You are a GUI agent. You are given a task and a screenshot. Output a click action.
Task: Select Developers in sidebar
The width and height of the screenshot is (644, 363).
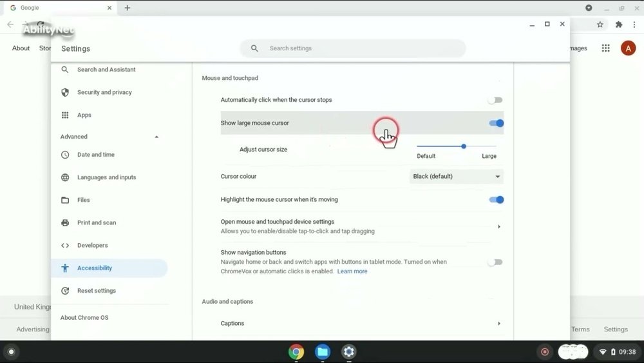(x=92, y=246)
